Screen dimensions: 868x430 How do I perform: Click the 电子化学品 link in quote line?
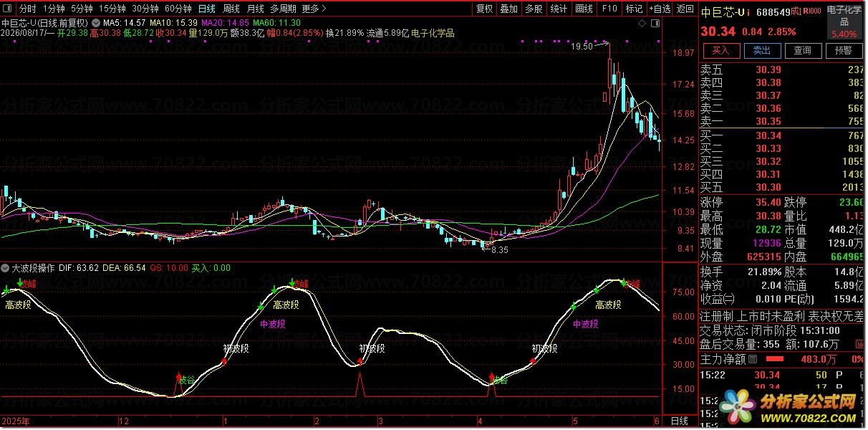coord(433,33)
